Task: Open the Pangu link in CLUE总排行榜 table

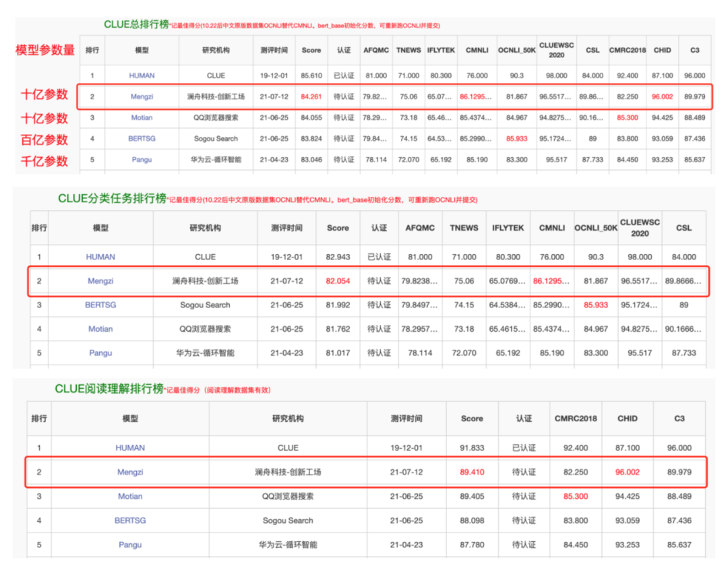Action: click(x=142, y=159)
